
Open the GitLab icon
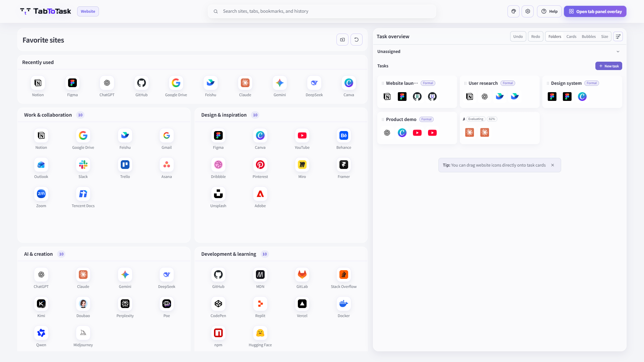(x=302, y=275)
